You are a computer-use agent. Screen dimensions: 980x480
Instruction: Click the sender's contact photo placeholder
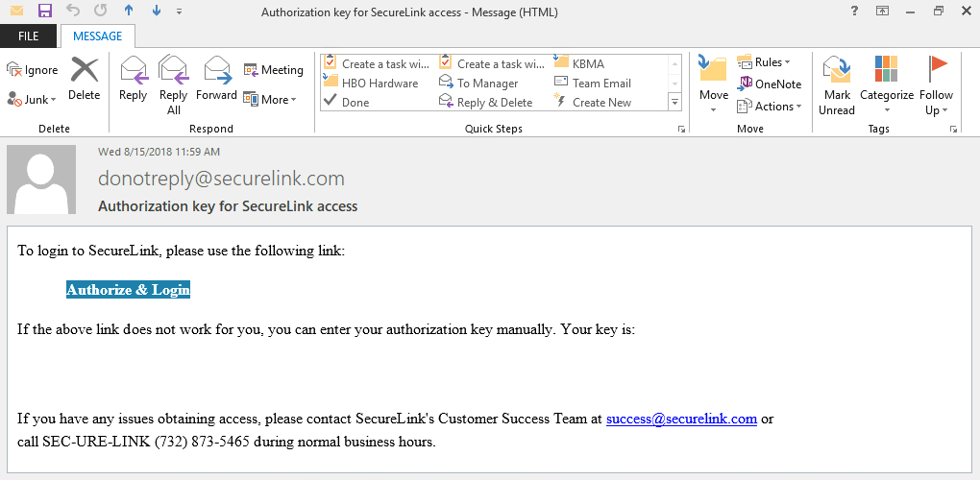[x=41, y=180]
